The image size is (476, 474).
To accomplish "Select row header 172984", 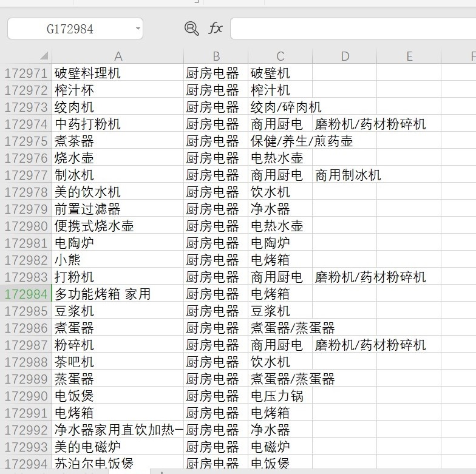I will [25, 294].
